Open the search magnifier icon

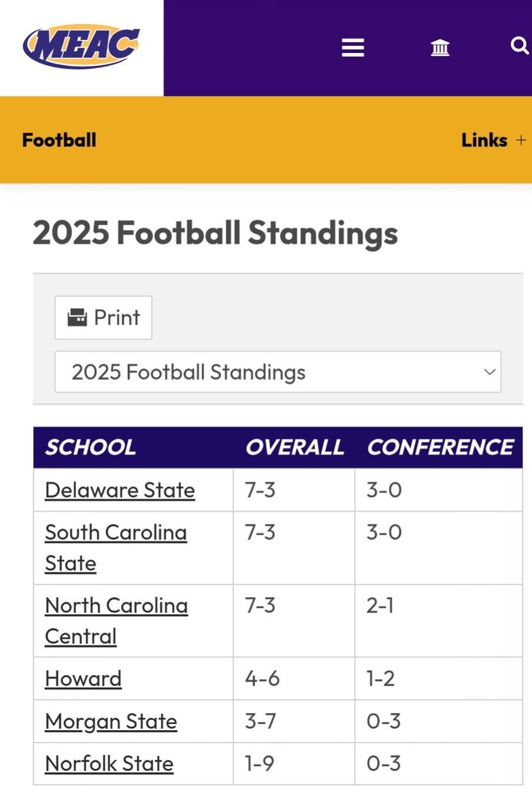(x=519, y=45)
